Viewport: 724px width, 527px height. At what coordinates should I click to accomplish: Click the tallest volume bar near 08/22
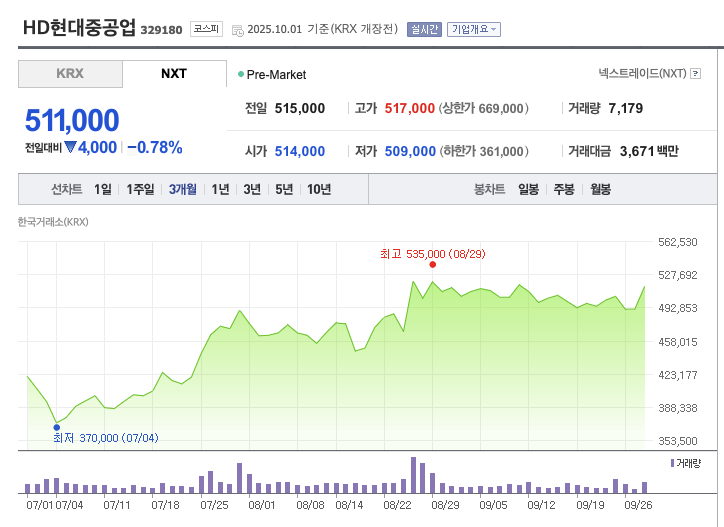pyautogui.click(x=413, y=475)
